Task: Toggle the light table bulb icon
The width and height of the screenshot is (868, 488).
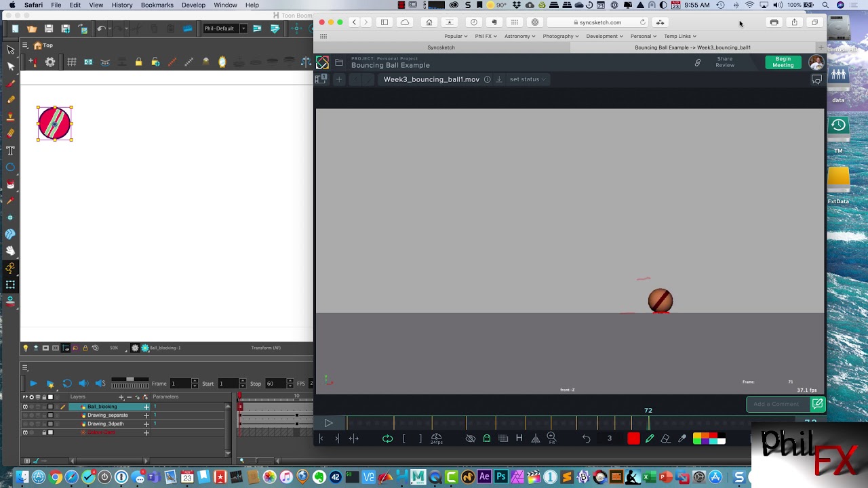Action: pyautogui.click(x=26, y=348)
